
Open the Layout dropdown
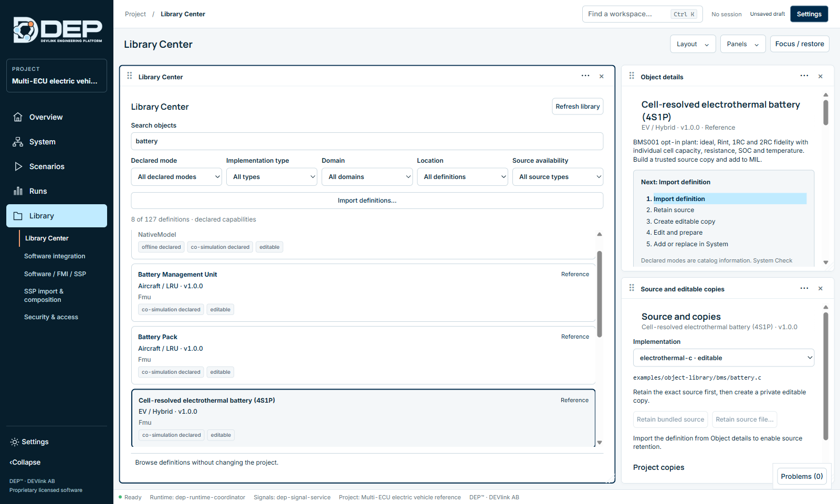pos(693,44)
